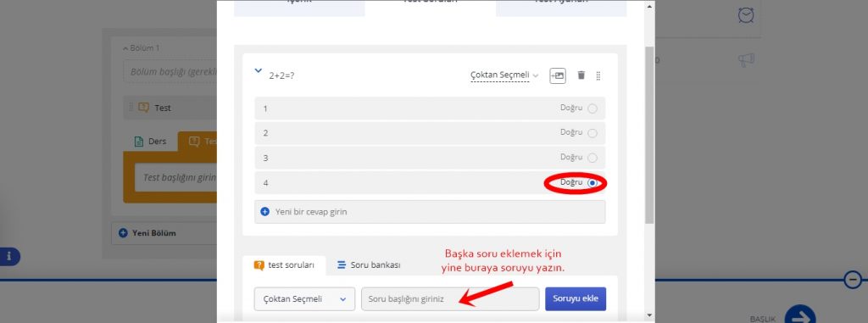868x323 pixels.
Task: Mark answer 3 as Doğru
Action: 593,158
